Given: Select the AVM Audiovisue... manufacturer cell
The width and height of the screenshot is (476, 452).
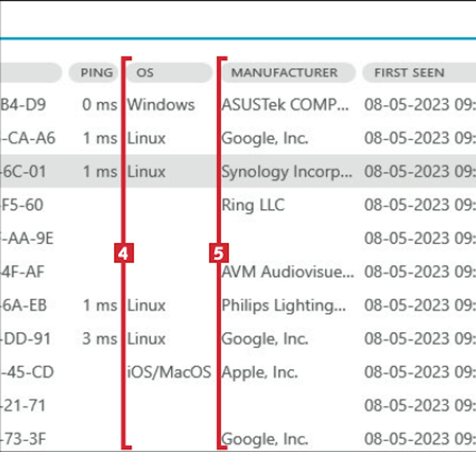Looking at the screenshot, I should click(x=288, y=272).
